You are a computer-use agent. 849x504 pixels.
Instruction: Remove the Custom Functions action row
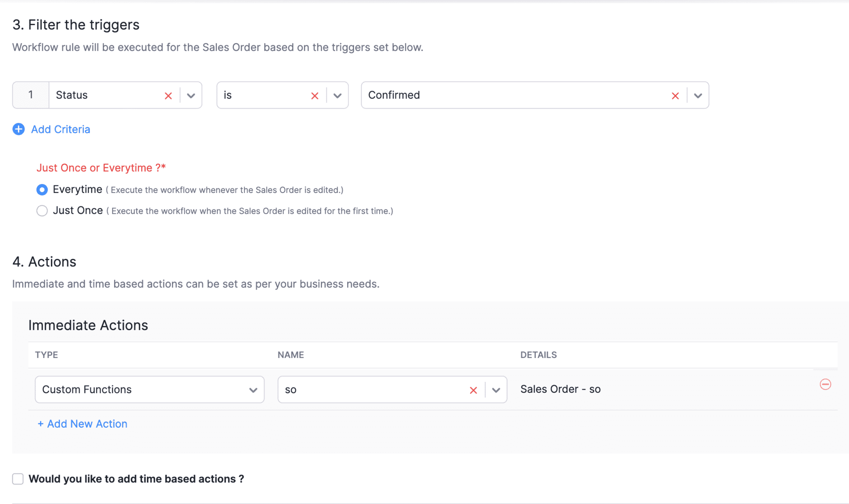pos(825,384)
